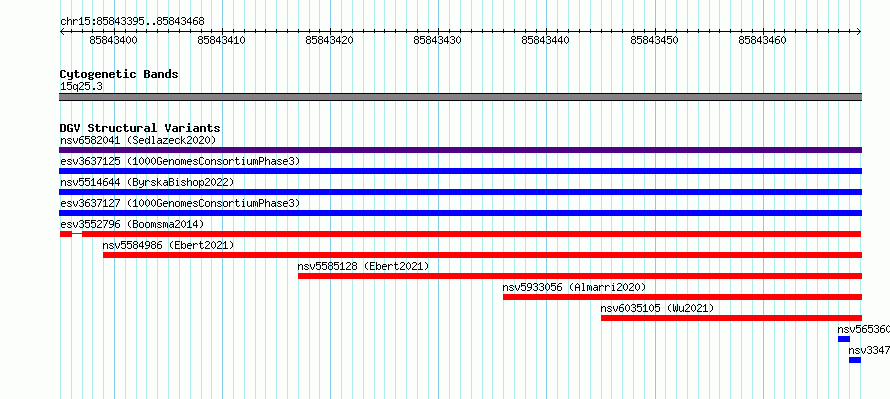Open the esv3552796 (Boomsma2014) variant label
This screenshot has height=399, width=890.
tap(132, 224)
